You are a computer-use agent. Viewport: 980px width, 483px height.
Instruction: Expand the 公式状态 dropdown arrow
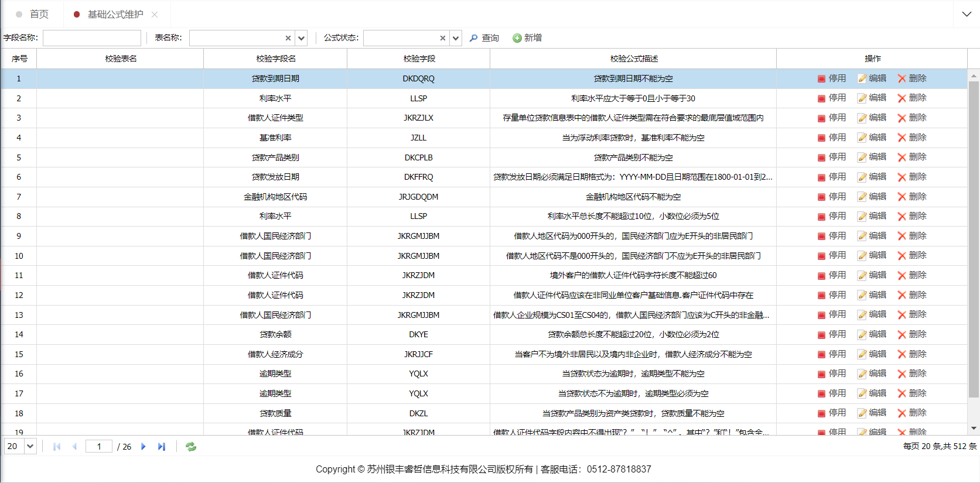tap(456, 38)
